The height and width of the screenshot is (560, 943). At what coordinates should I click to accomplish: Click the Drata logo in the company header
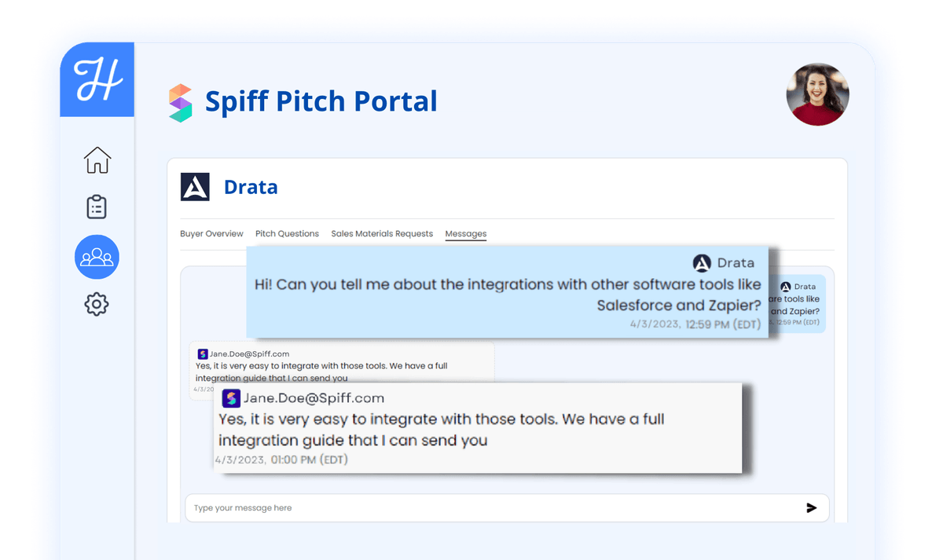(x=195, y=186)
